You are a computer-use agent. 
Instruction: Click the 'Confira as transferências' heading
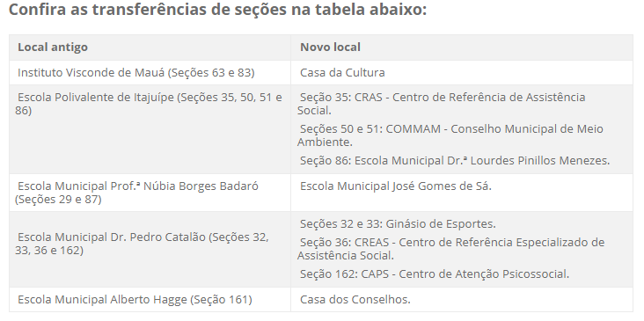pyautogui.click(x=217, y=10)
